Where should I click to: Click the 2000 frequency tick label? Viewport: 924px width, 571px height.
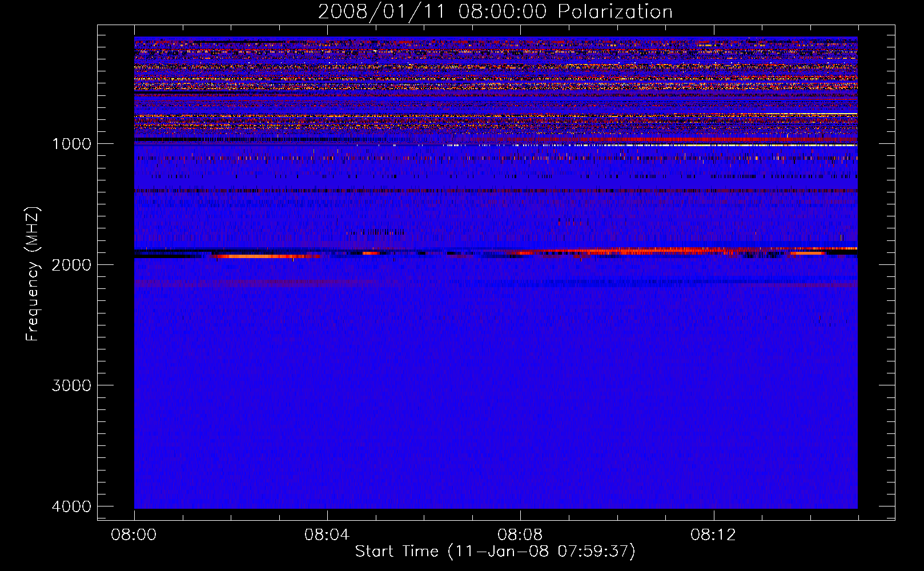pyautogui.click(x=71, y=264)
